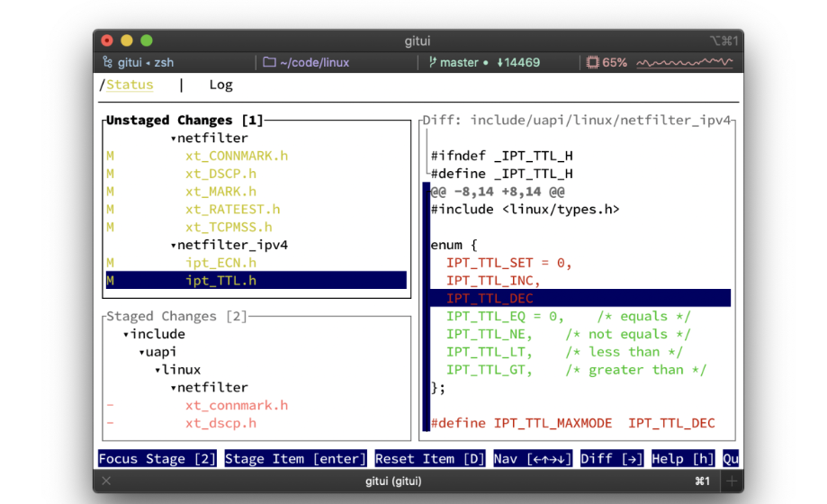This screenshot has height=504, width=827.
Task: Click the added line IPT_TTL_EQ = 0,
Action: 568,316
